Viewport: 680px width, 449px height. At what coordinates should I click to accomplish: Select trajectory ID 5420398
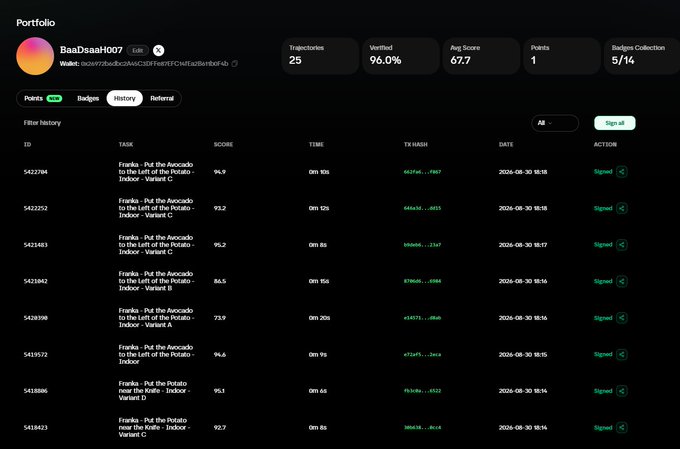tap(36, 318)
